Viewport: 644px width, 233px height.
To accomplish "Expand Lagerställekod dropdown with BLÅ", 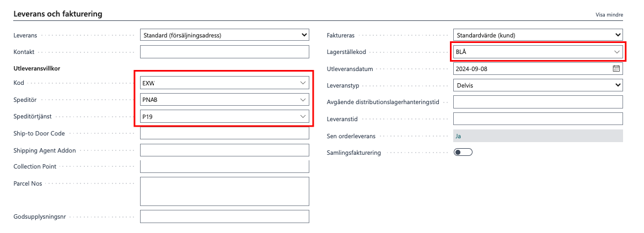I will click(616, 52).
